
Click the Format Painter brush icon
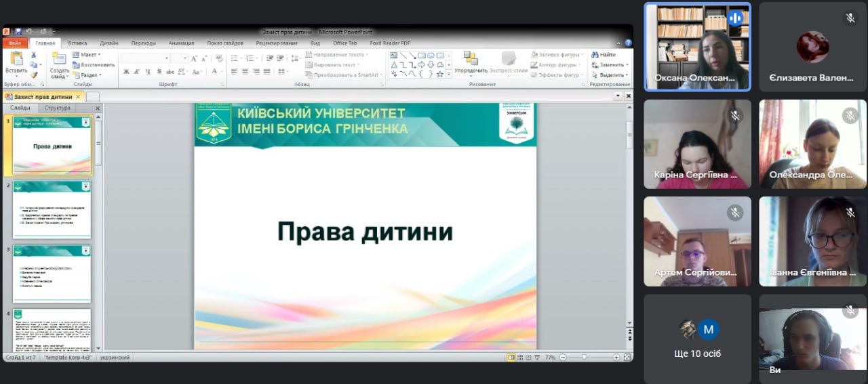pos(33,75)
